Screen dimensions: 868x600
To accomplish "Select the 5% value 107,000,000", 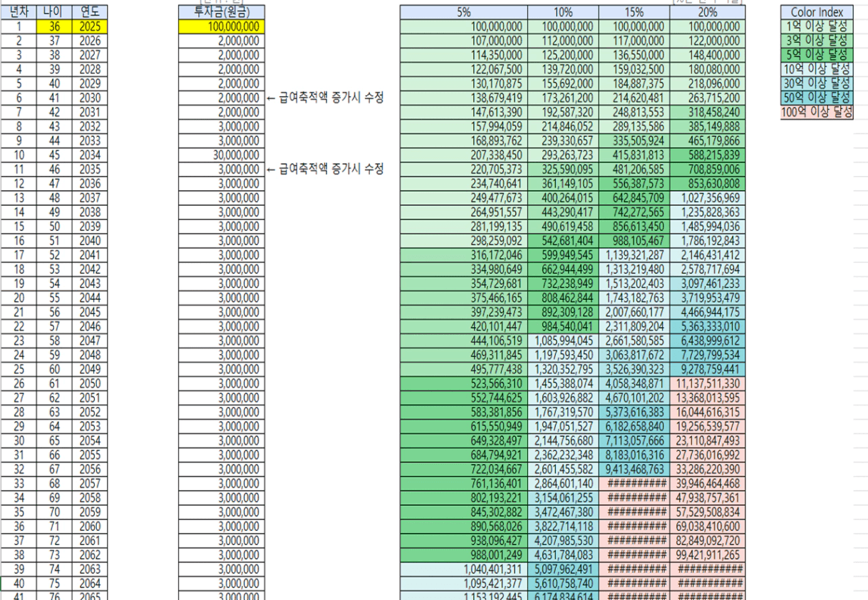I will [463, 41].
